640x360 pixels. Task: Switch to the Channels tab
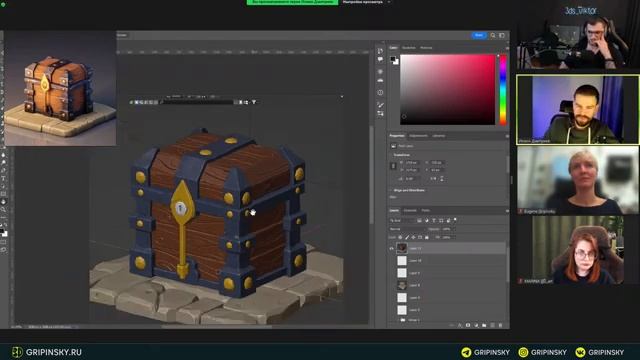[410, 211]
